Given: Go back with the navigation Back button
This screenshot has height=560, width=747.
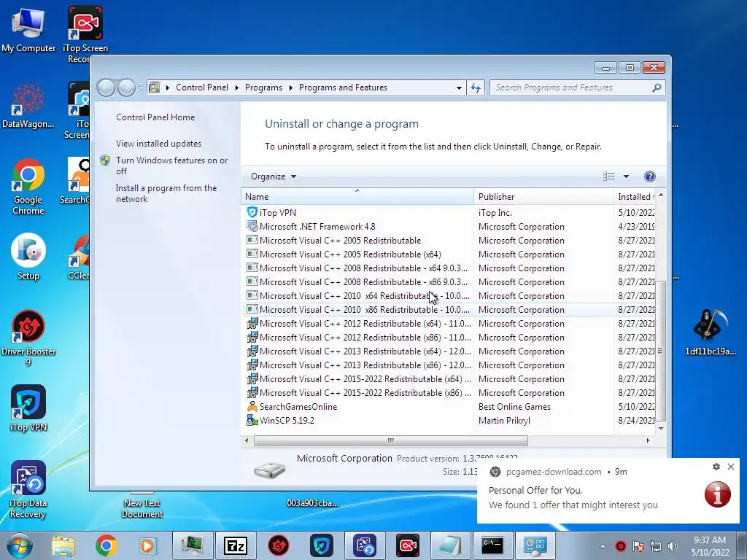Looking at the screenshot, I should (x=106, y=87).
